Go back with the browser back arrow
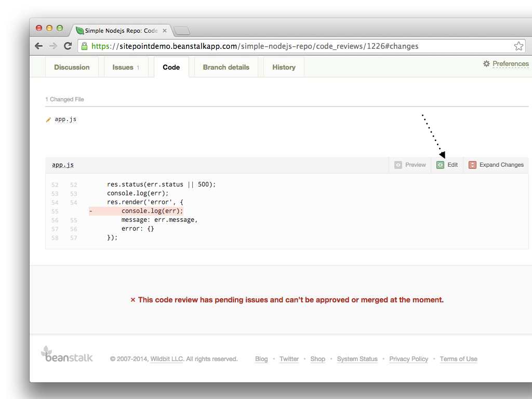 39,46
